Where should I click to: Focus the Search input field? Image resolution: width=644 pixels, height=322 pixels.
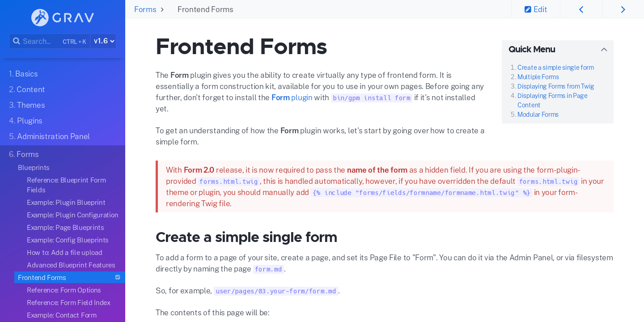[50, 41]
